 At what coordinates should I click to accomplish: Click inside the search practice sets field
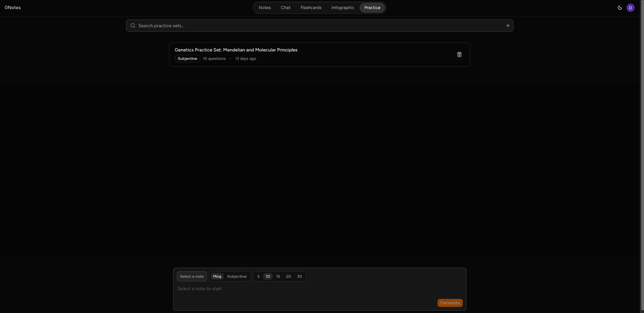click(x=303, y=25)
